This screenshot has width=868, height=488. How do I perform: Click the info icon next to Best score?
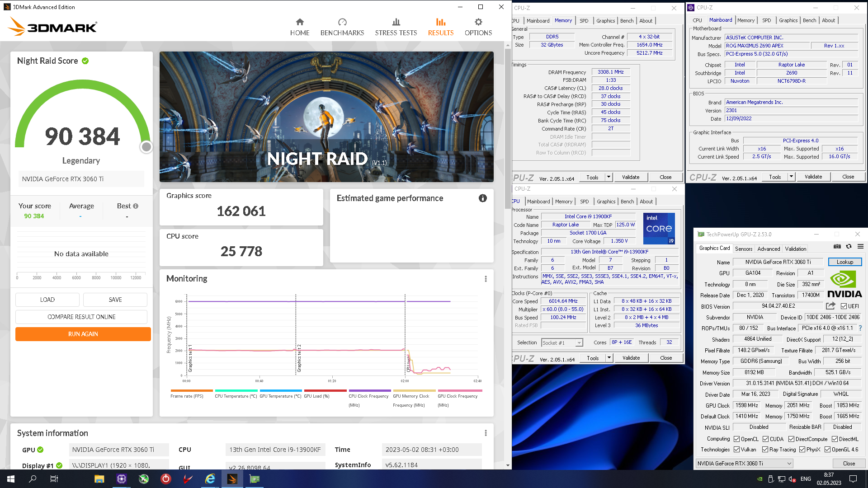click(x=136, y=206)
